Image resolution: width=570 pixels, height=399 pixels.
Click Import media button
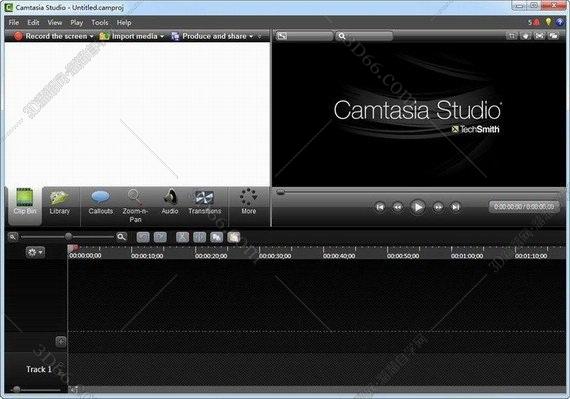(x=128, y=36)
